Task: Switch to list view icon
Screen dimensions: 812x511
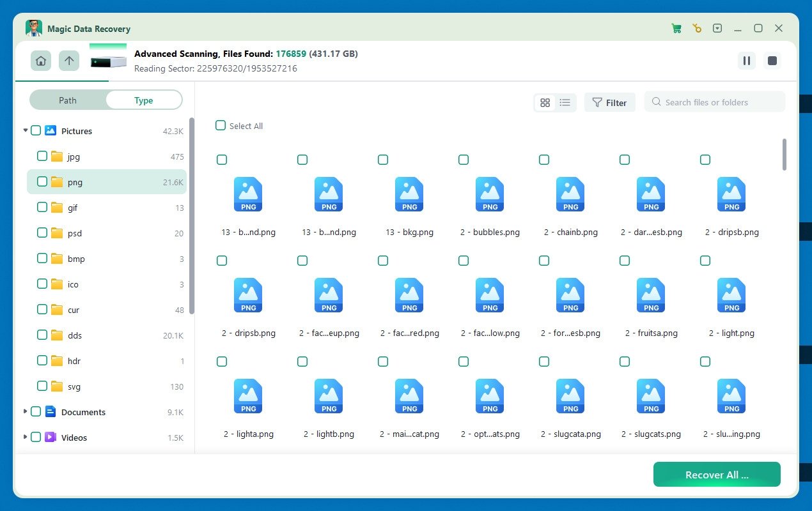Action: [x=565, y=102]
